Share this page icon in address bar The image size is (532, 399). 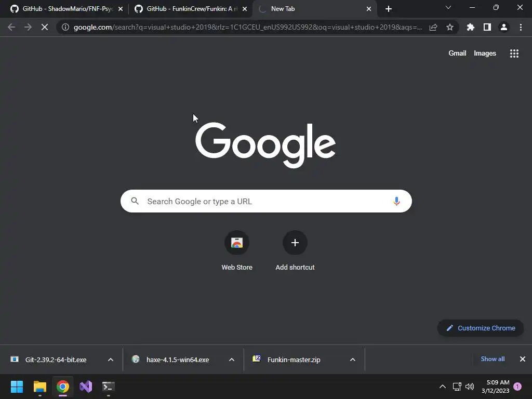pyautogui.click(x=433, y=27)
